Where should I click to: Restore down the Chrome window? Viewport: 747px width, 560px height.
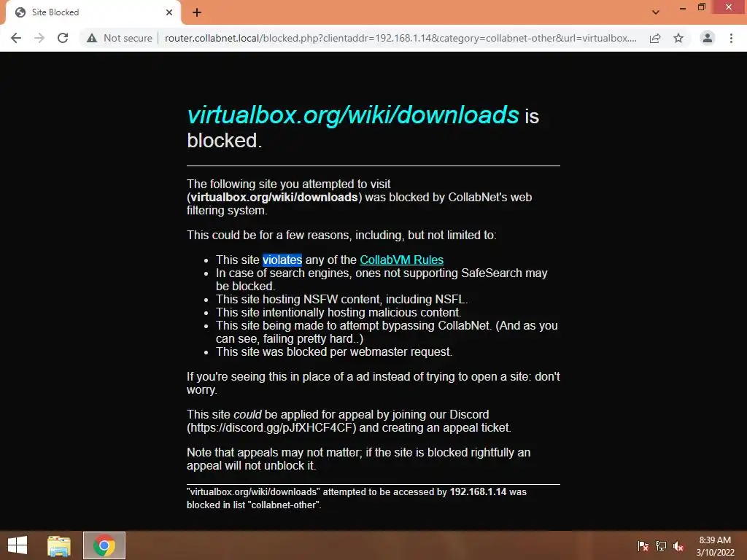pyautogui.click(x=702, y=7)
